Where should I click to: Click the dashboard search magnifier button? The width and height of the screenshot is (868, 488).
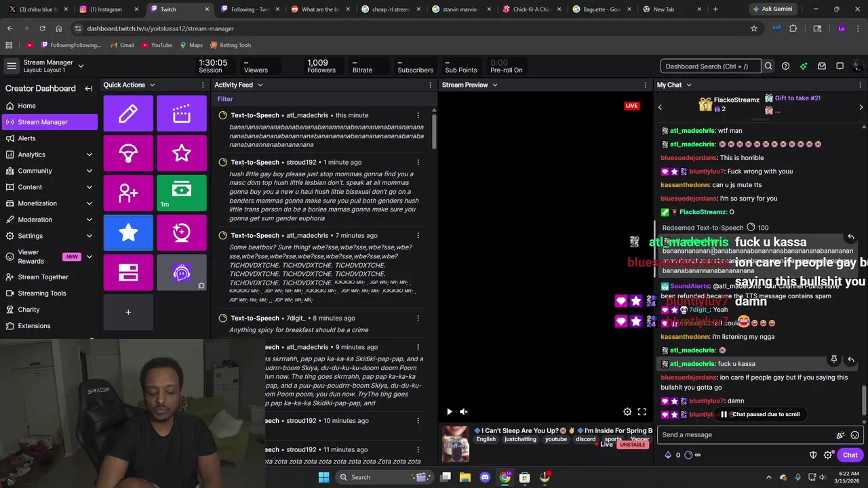tap(768, 66)
